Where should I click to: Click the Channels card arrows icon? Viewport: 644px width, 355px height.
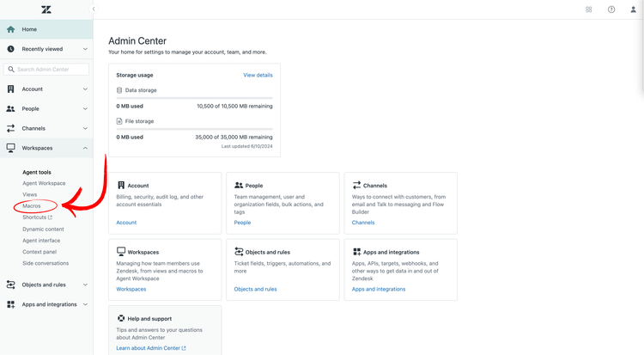[356, 185]
